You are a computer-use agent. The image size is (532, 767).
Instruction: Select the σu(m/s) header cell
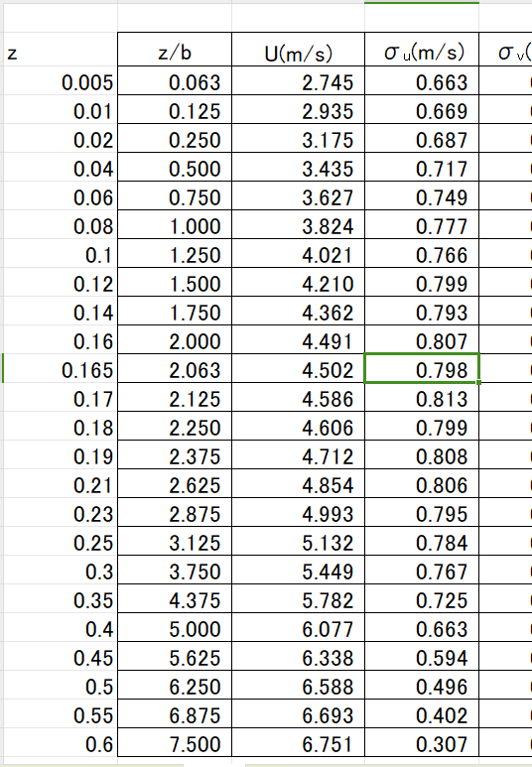[x=422, y=49]
